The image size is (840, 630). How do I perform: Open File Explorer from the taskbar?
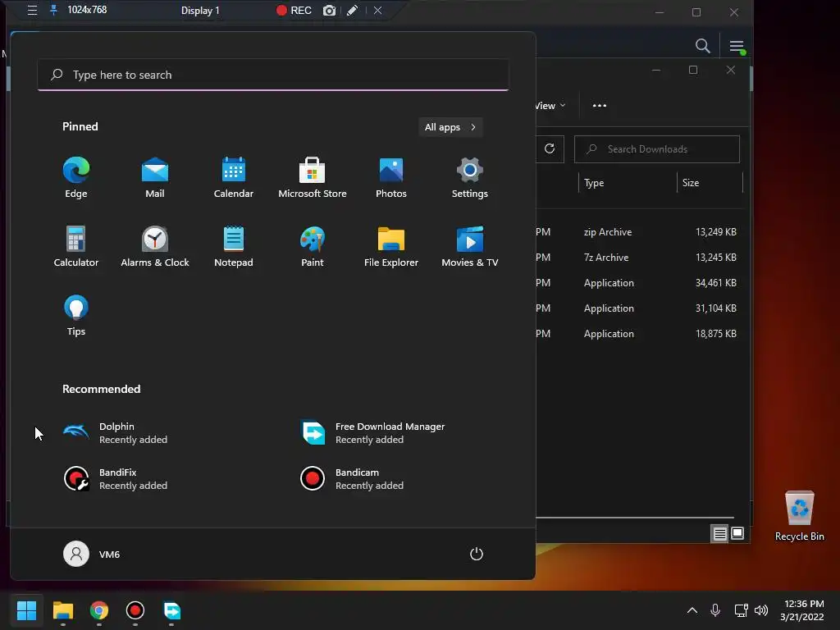(x=62, y=610)
